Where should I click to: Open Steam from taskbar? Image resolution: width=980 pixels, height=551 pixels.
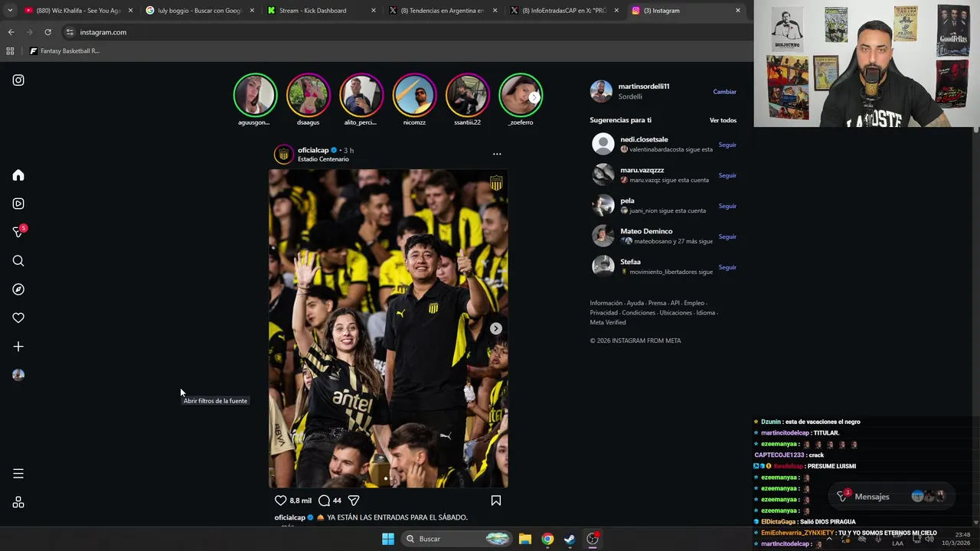click(570, 539)
